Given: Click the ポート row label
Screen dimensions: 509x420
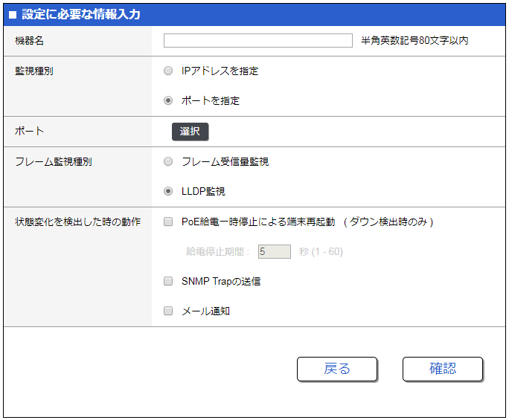Looking at the screenshot, I should click(30, 131).
